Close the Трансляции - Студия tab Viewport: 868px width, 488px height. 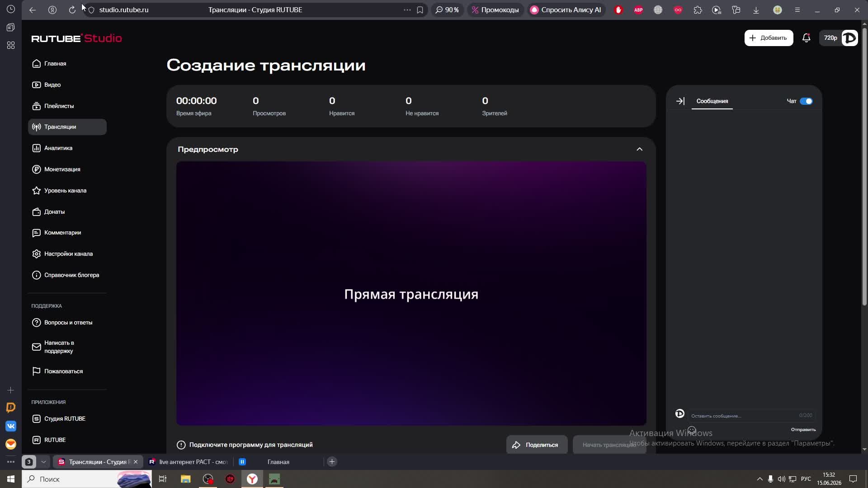(136, 462)
